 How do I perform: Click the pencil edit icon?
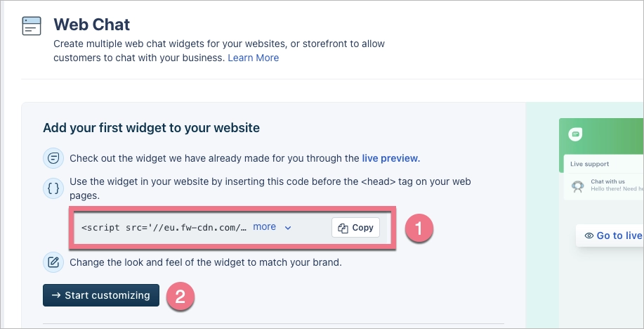(x=53, y=262)
